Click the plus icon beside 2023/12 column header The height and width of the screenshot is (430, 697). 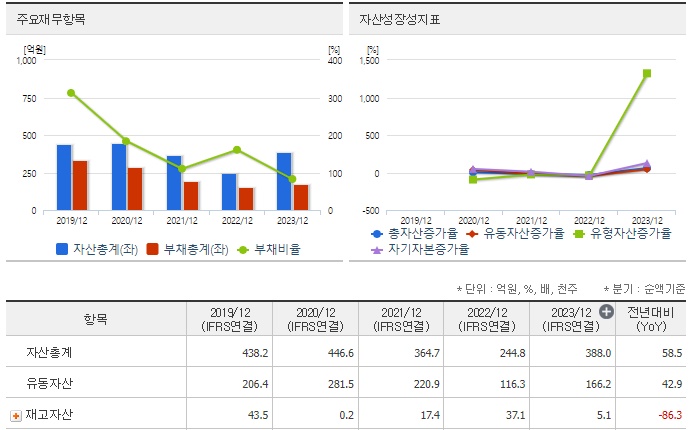(606, 312)
